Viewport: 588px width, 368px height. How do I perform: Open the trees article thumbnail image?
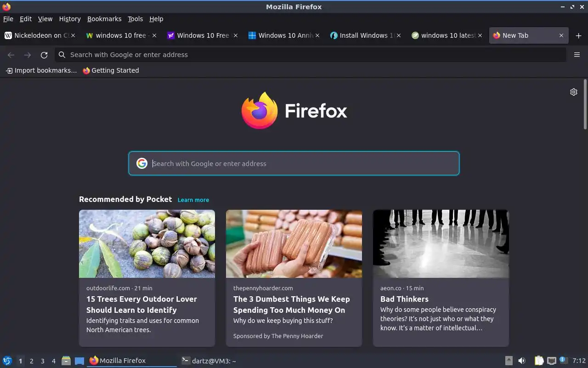(147, 244)
